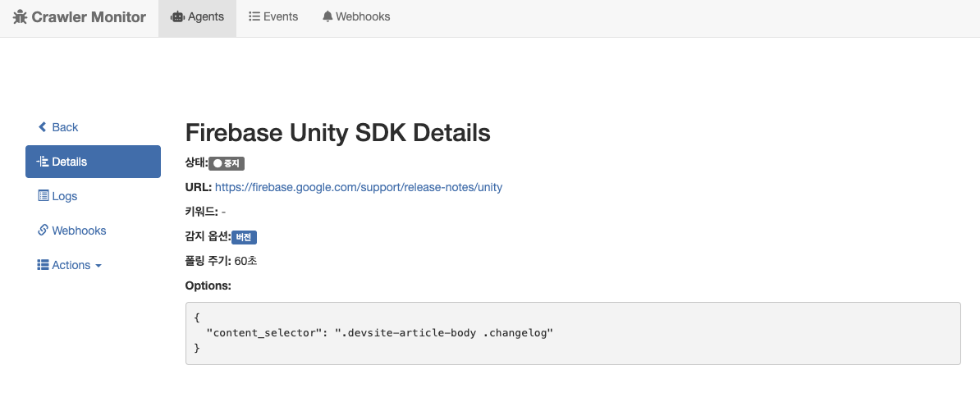Click the robot icon on Agents tab
Image resolution: width=980 pixels, height=402 pixels.
pyautogui.click(x=177, y=17)
